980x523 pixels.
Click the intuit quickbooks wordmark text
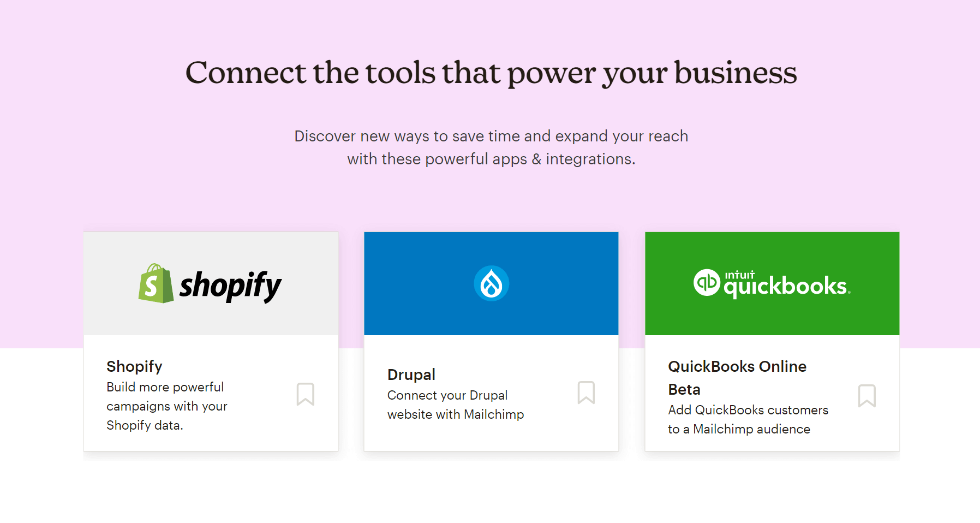(x=787, y=284)
